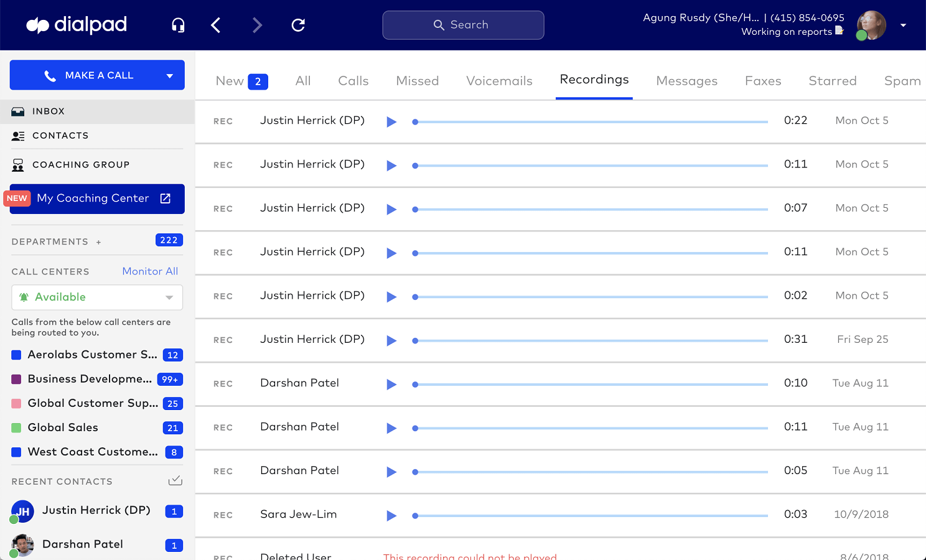Image resolution: width=926 pixels, height=560 pixels.
Task: Click the 10/9/2018 date
Action: pos(861,514)
